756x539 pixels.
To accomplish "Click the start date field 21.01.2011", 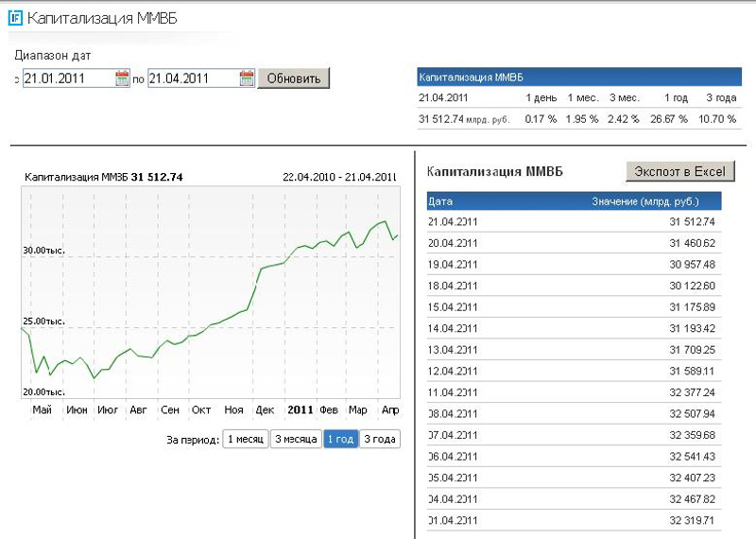I will tap(67, 78).
